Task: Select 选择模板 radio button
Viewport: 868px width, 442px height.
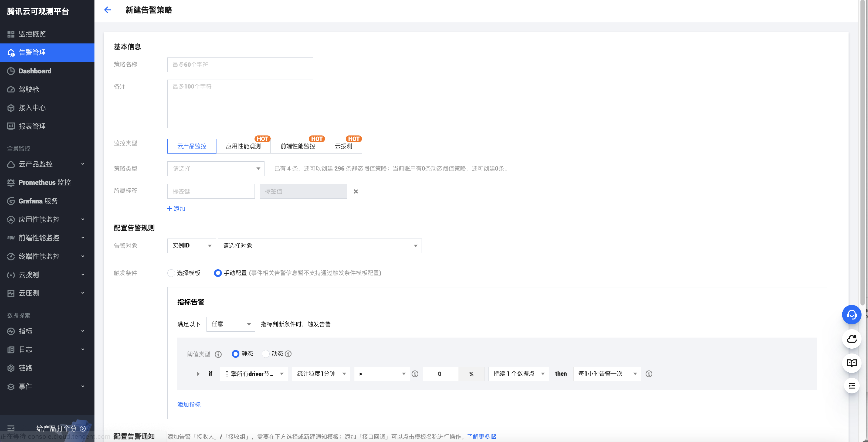Action: [171, 273]
